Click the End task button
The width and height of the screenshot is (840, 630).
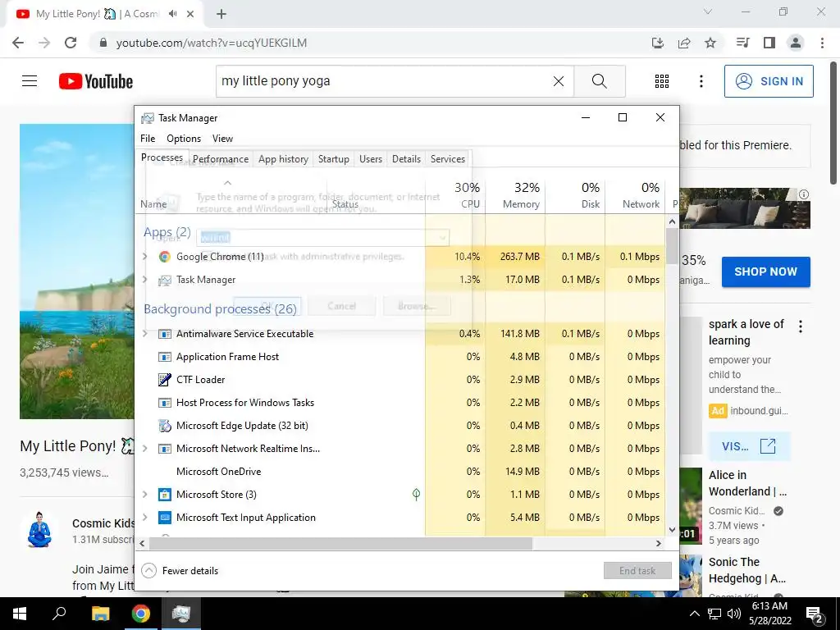click(637, 571)
